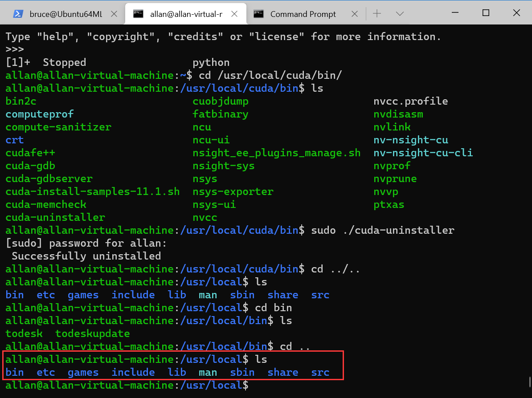Screen dimensions: 532x398
Task: Click the 'nv-nsight-cu' entry
Action: tap(410, 140)
